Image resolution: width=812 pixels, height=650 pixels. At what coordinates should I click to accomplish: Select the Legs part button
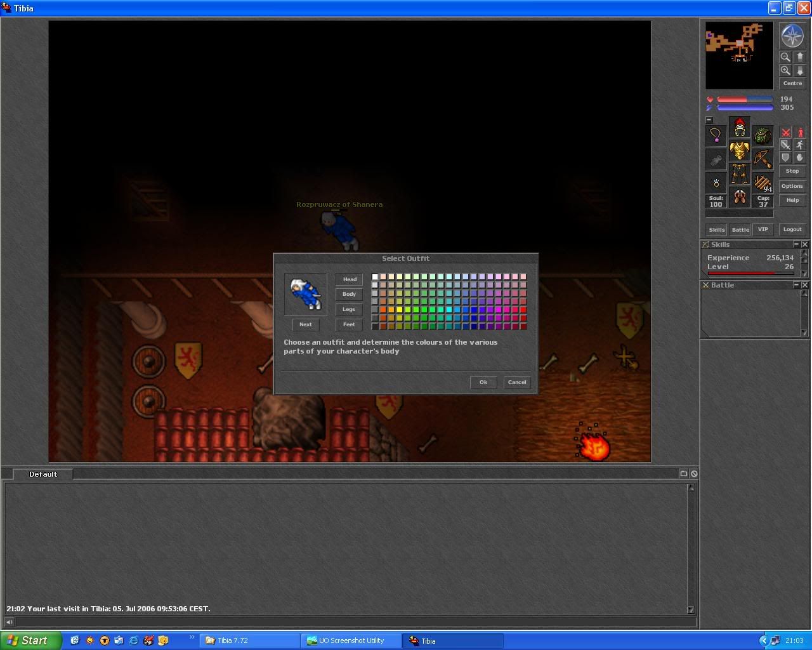350,309
